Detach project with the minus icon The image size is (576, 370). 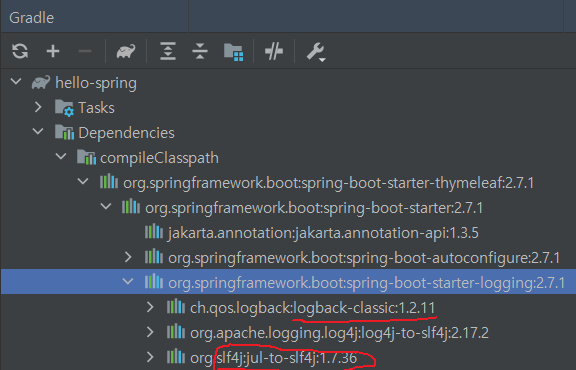85,51
